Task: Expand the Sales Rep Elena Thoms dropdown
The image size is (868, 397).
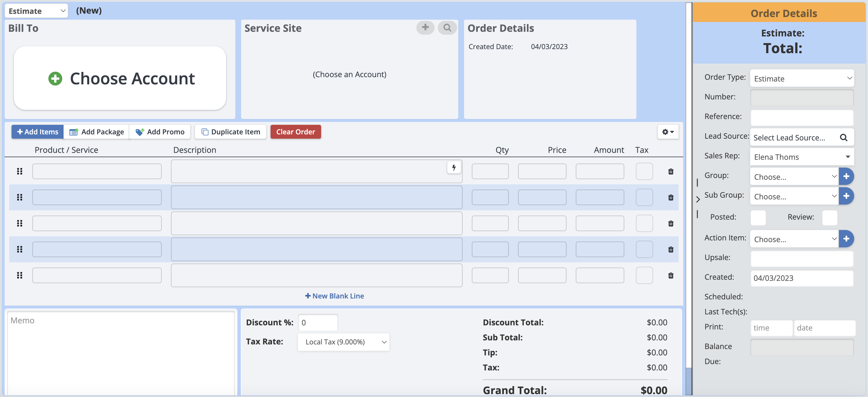Action: [x=802, y=157]
